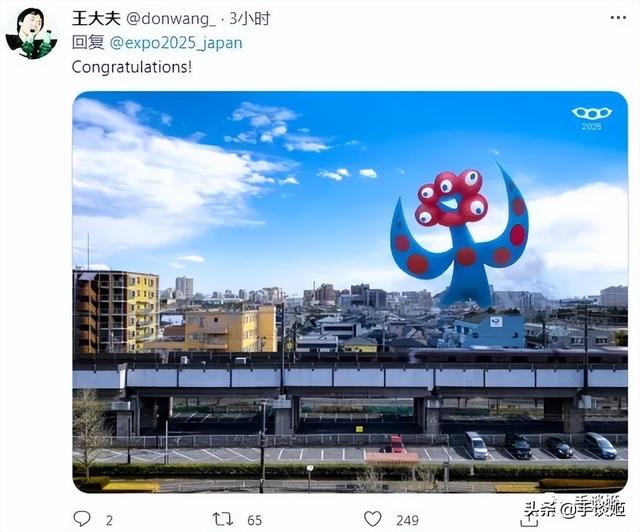The width and height of the screenshot is (640, 532).
Task: Retweet this post via the arrows icon
Action: click(223, 519)
